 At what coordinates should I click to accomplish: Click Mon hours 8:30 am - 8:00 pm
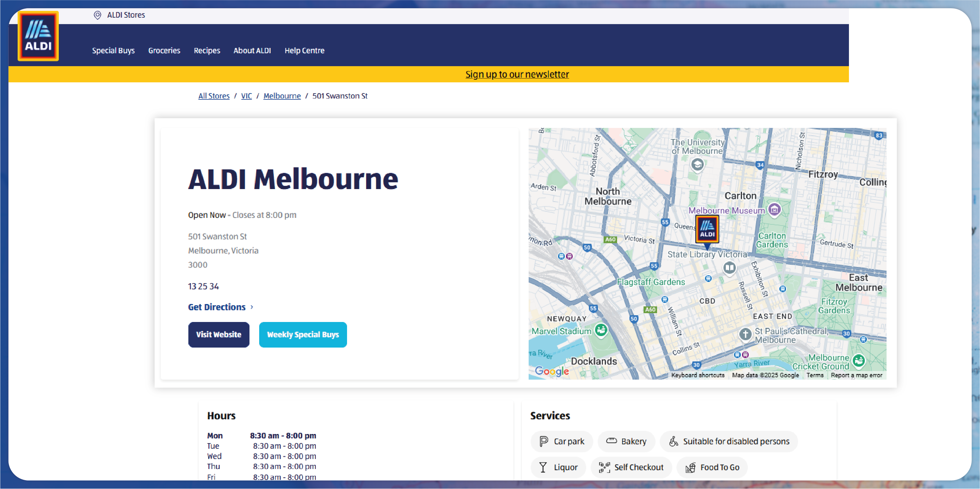tap(283, 436)
